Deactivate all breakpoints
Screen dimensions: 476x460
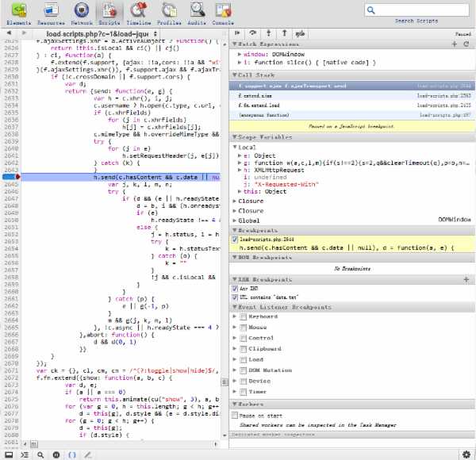coord(300,33)
